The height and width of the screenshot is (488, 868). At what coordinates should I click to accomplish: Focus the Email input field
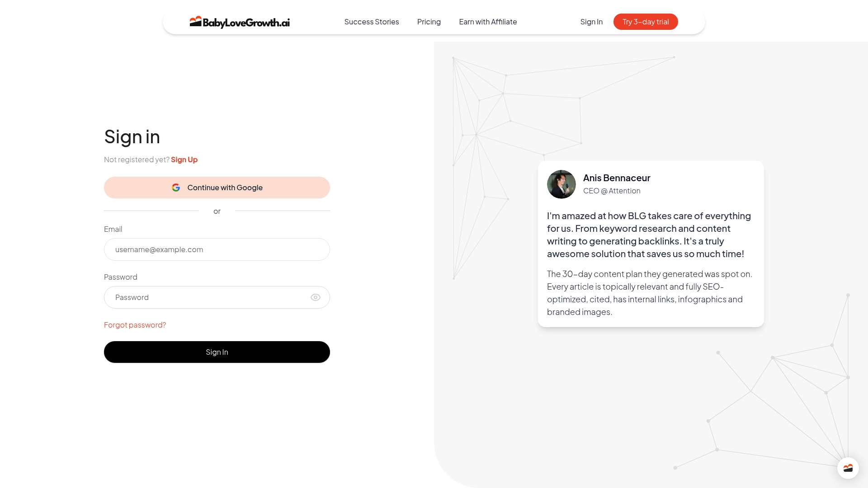point(217,249)
